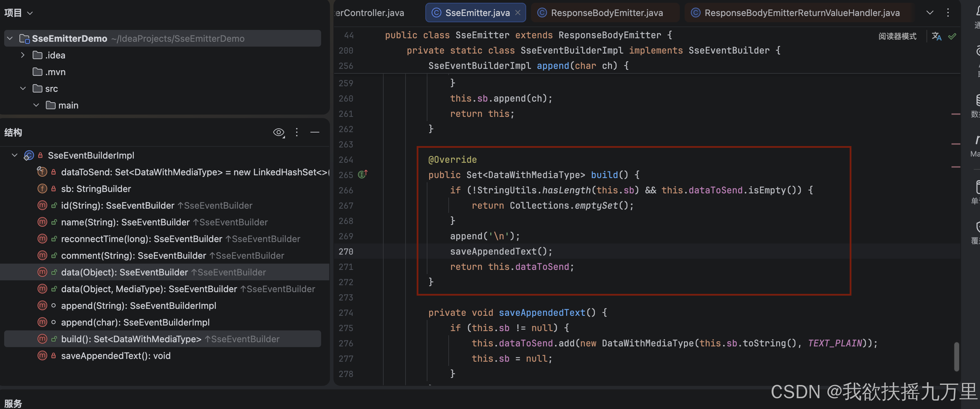Click the sb field icon
Screen dimensions: 980x409
coord(42,189)
